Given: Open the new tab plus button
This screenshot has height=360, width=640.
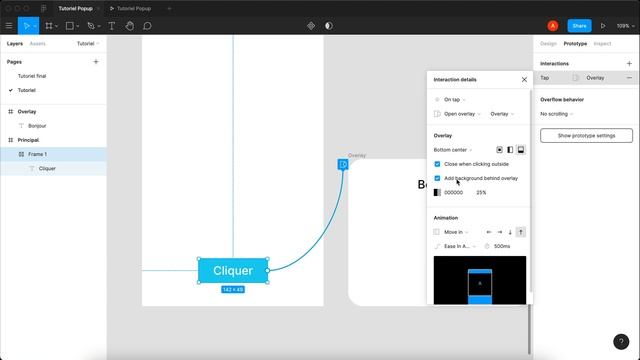Looking at the screenshot, I should pos(169,8).
